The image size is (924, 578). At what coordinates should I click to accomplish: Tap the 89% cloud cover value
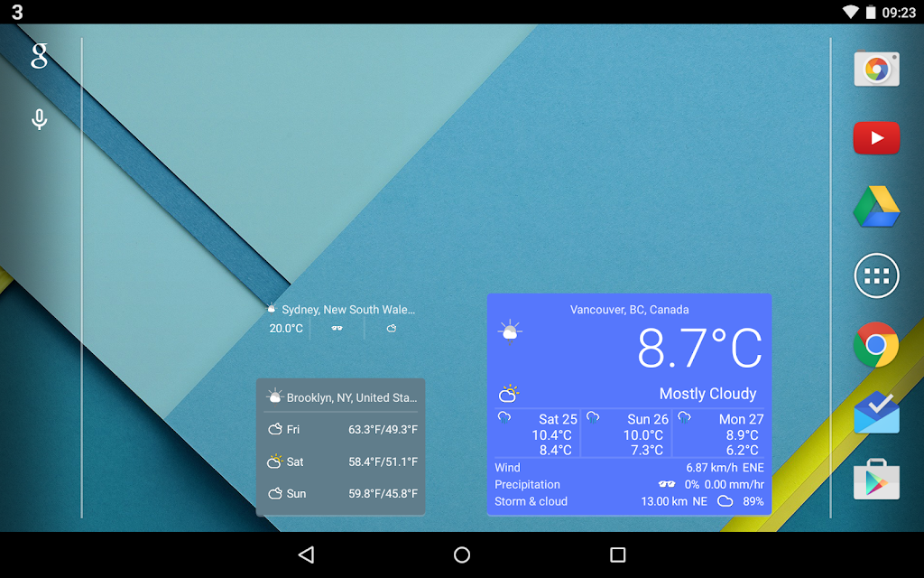(753, 501)
